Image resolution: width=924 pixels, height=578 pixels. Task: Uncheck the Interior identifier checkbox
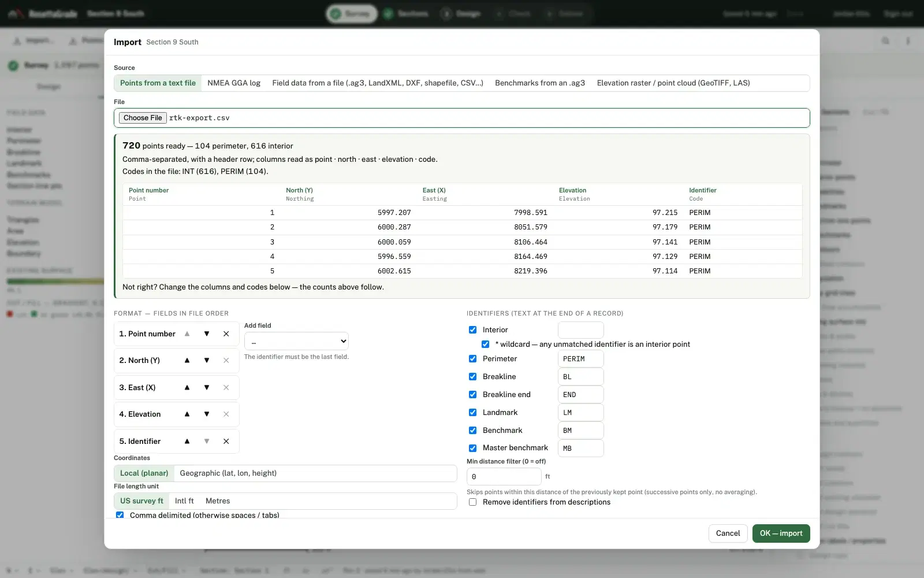pyautogui.click(x=472, y=330)
